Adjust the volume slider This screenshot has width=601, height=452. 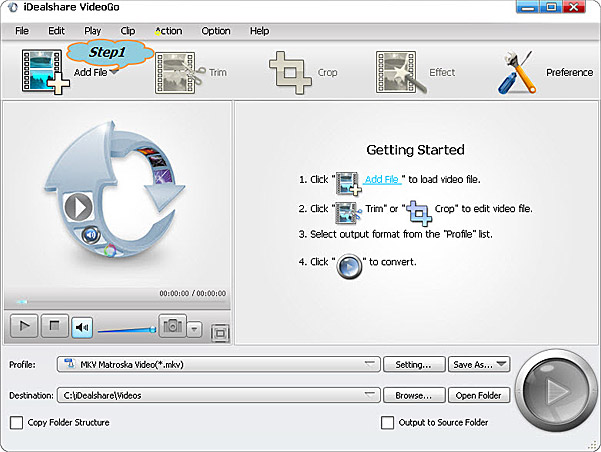click(127, 329)
